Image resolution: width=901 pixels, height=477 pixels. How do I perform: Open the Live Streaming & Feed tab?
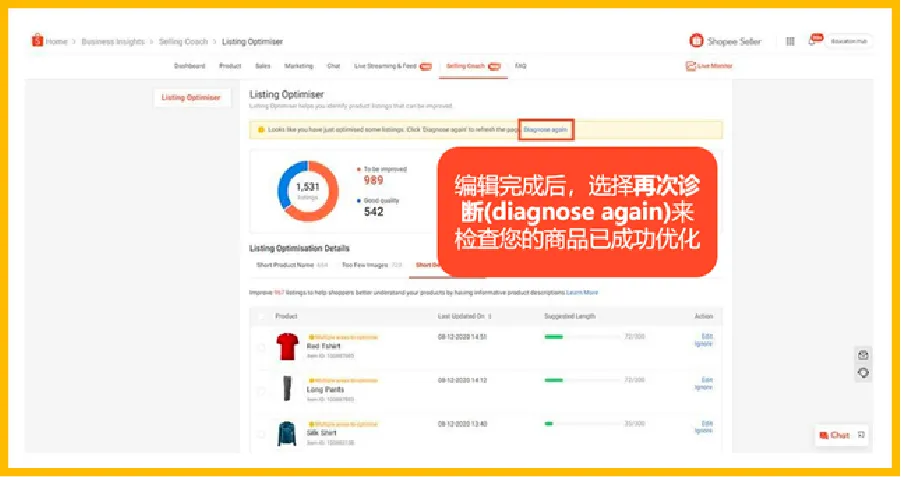click(392, 66)
